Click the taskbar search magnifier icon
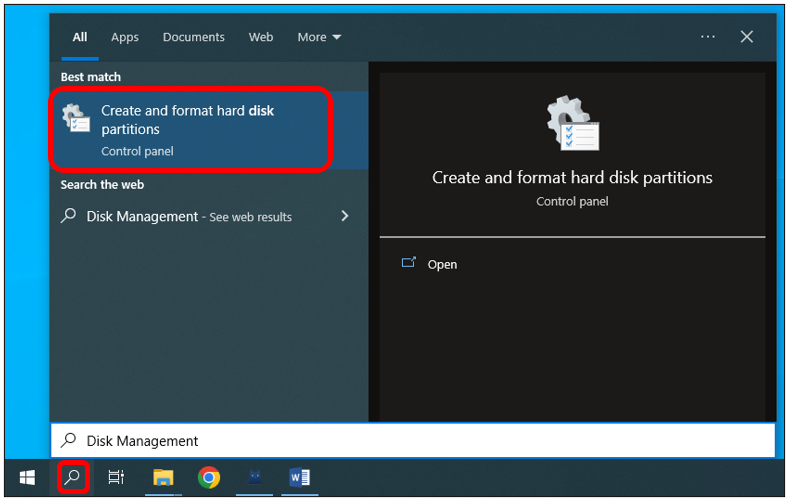The image size is (789, 502). [x=73, y=477]
